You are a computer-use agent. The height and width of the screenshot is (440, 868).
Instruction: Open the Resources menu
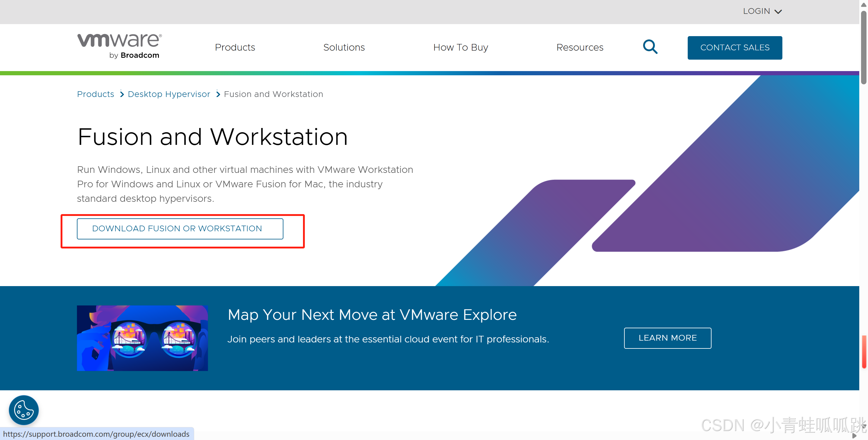(x=580, y=48)
